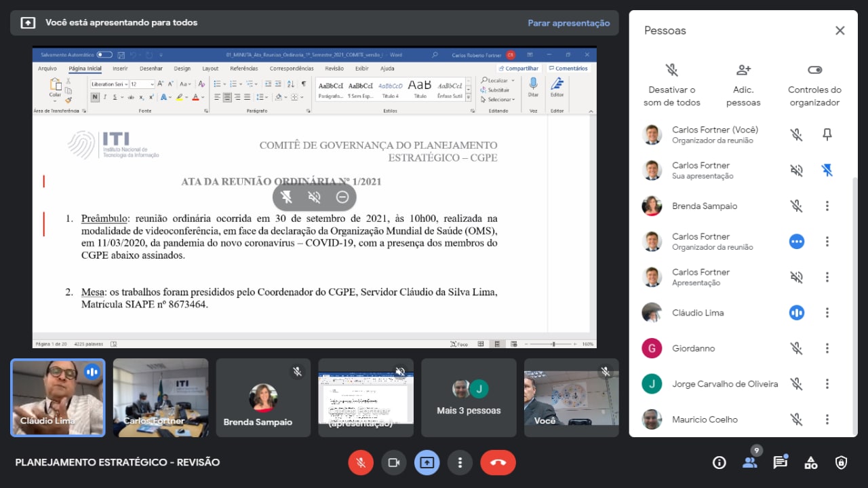Select the Cláudio Lima video tile
The width and height of the screenshot is (868, 488).
(58, 397)
